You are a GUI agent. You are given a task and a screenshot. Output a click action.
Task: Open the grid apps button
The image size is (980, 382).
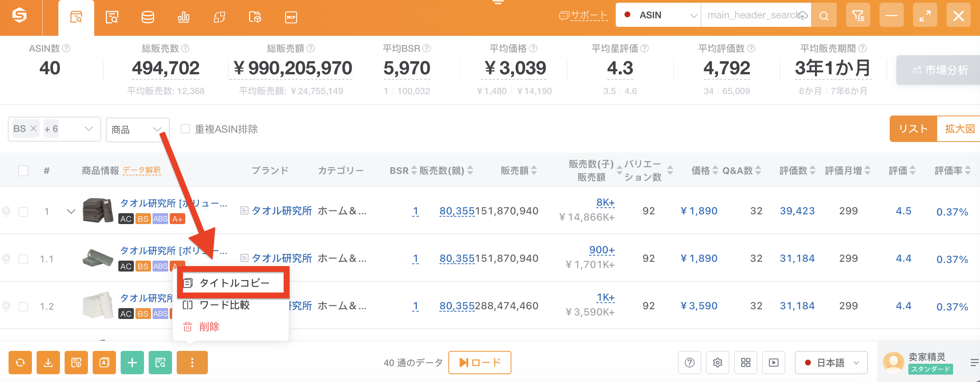click(x=746, y=363)
